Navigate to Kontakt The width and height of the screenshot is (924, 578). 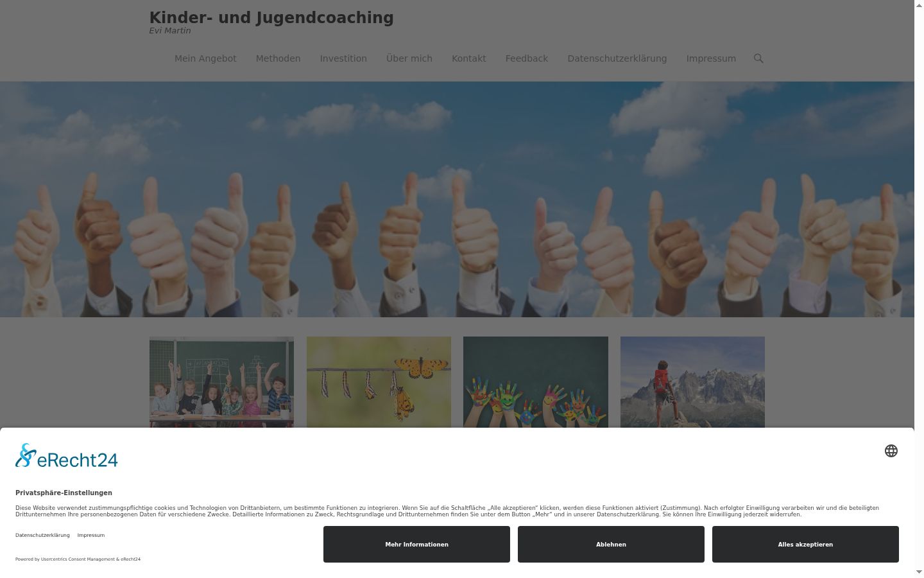[468, 58]
